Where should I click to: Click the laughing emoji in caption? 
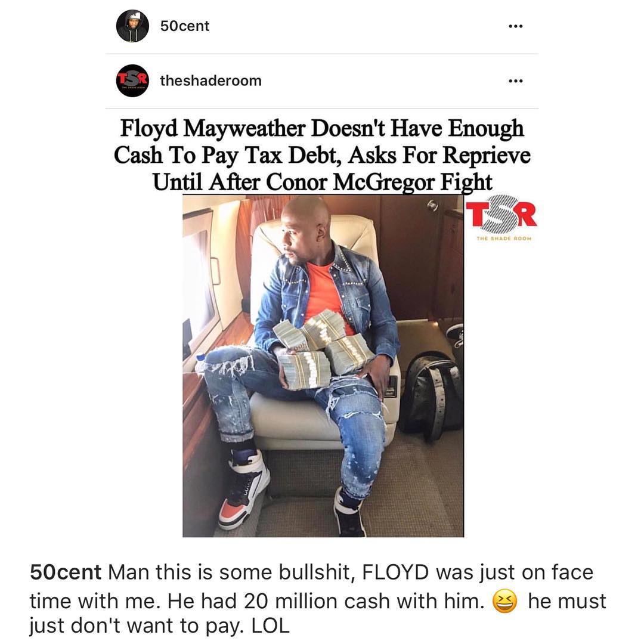pyautogui.click(x=504, y=601)
